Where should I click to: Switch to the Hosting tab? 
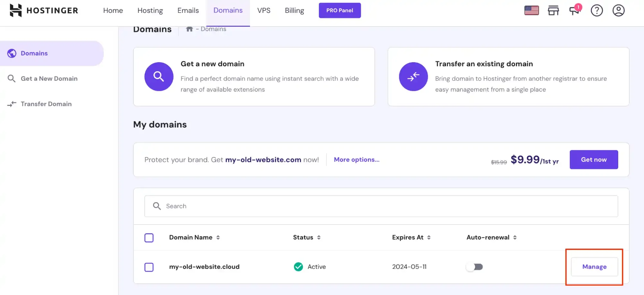[x=150, y=10]
